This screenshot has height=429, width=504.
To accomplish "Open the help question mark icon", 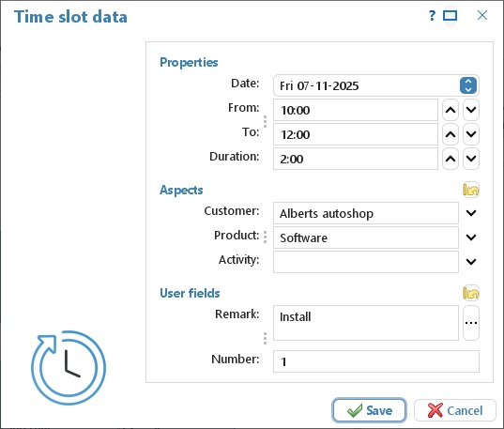I will [433, 15].
